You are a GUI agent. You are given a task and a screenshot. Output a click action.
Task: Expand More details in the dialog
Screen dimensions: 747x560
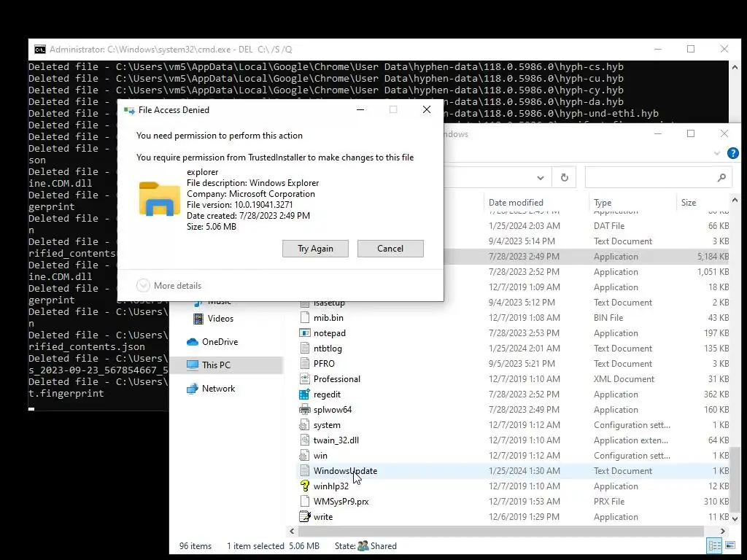pos(169,286)
